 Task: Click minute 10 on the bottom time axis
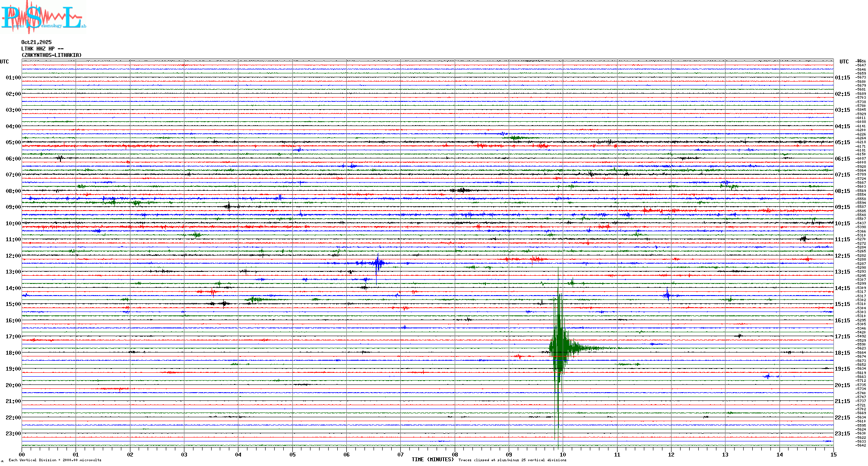(563, 454)
